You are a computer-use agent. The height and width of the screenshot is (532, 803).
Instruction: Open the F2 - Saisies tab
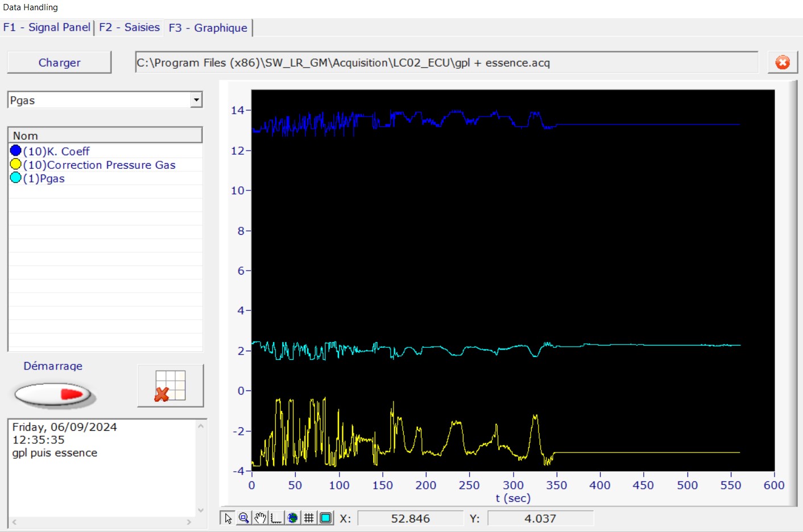129,27
